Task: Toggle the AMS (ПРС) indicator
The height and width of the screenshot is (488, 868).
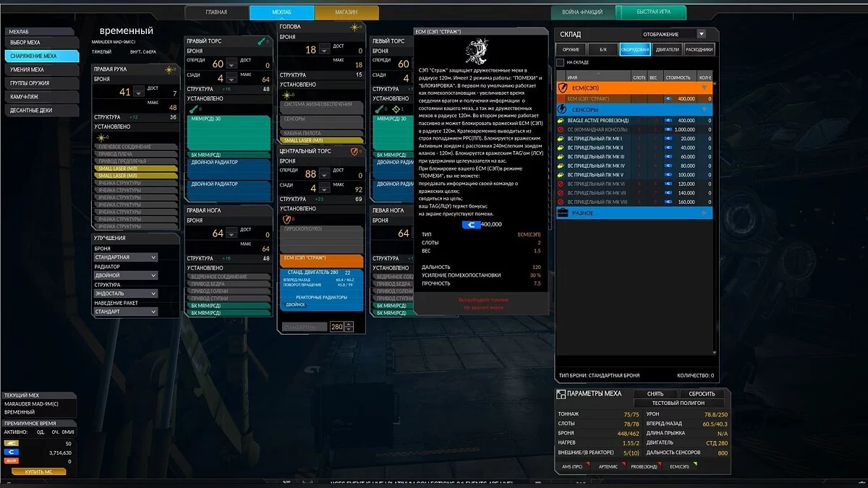Action: (x=573, y=466)
